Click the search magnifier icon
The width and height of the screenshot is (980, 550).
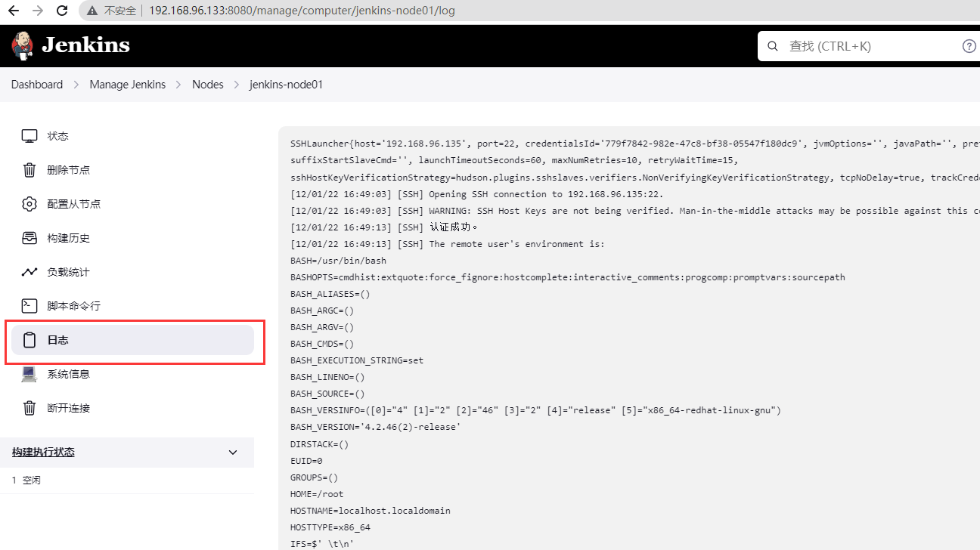773,46
